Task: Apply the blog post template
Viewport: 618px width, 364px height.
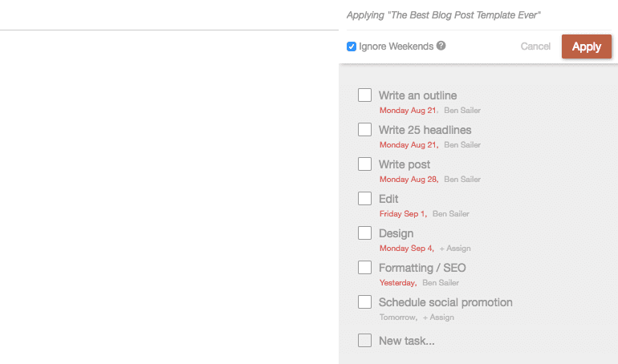Action: (x=587, y=47)
